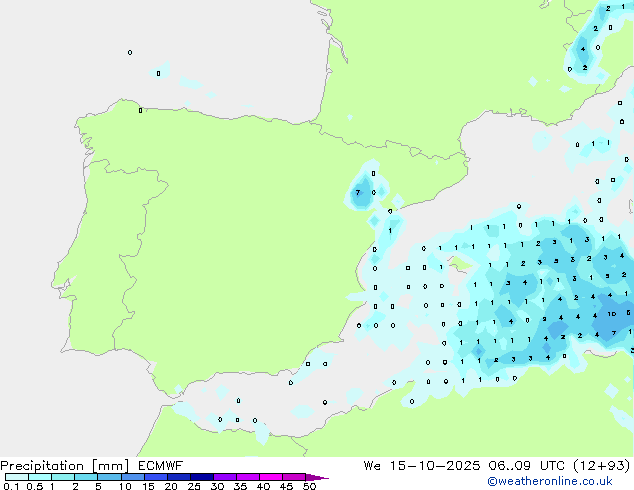Click the '25' scale label
This screenshot has width=634, height=490.
[x=194, y=486]
